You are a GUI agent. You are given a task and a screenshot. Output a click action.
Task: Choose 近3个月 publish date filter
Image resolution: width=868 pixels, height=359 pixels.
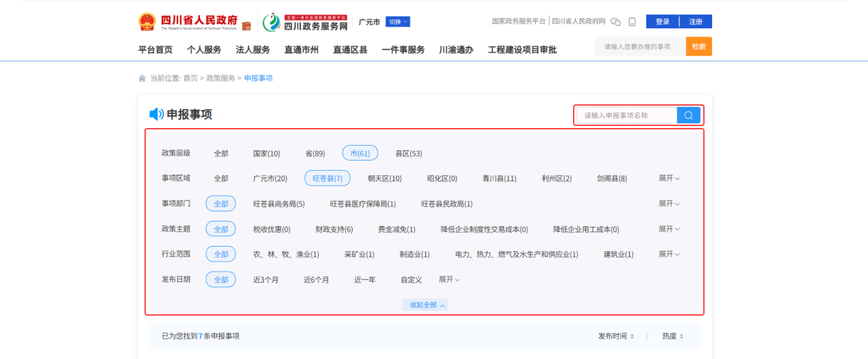(266, 280)
